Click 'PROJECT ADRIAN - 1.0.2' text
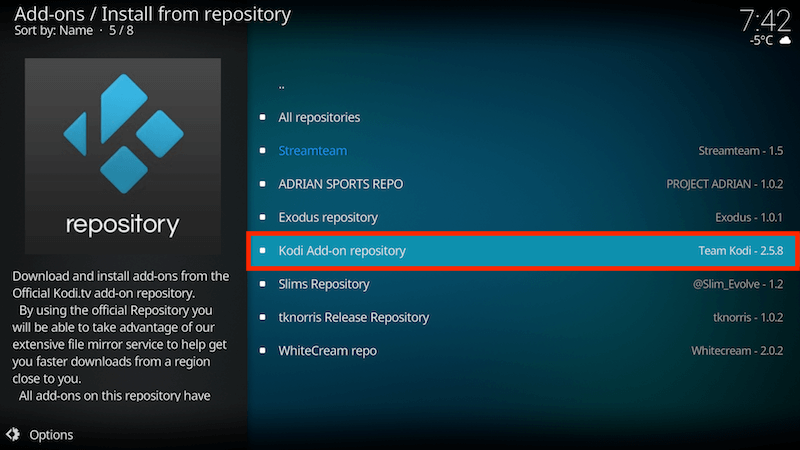 pos(724,184)
